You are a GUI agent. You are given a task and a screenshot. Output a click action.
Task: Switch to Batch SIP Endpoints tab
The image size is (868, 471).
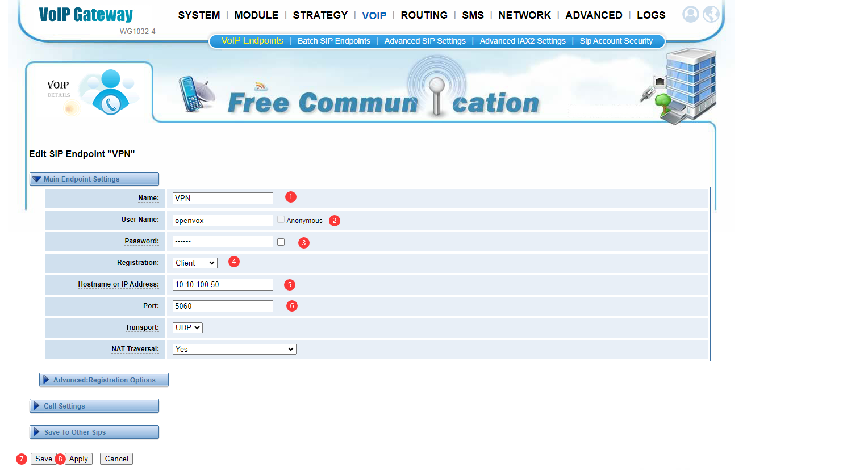pos(334,41)
